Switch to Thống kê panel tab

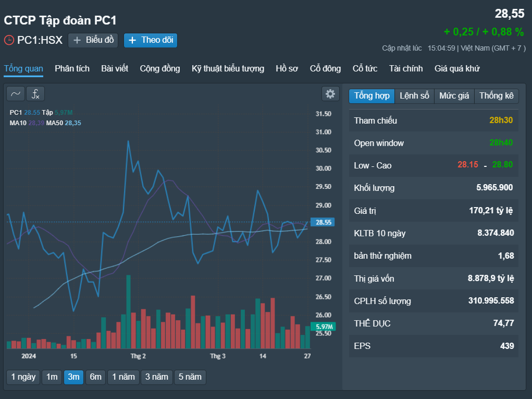(x=497, y=96)
